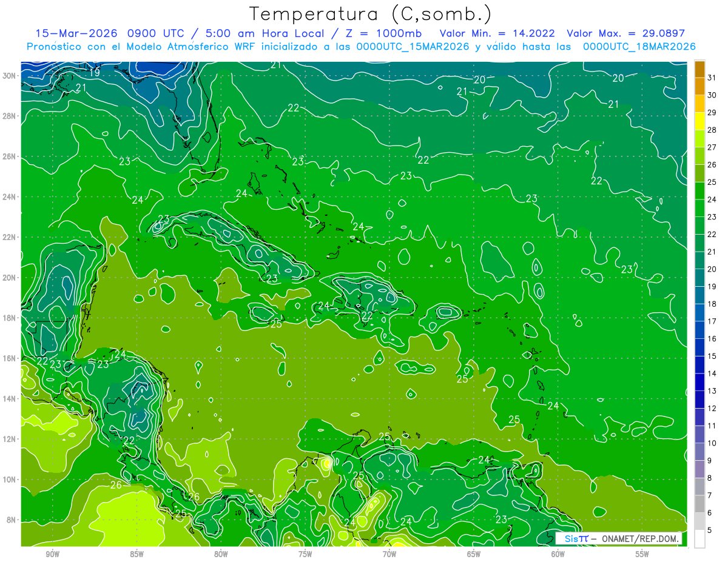Click the '0000UTC_18MAR2026' valid-until timestamp
The height and width of the screenshot is (562, 728).
point(639,47)
